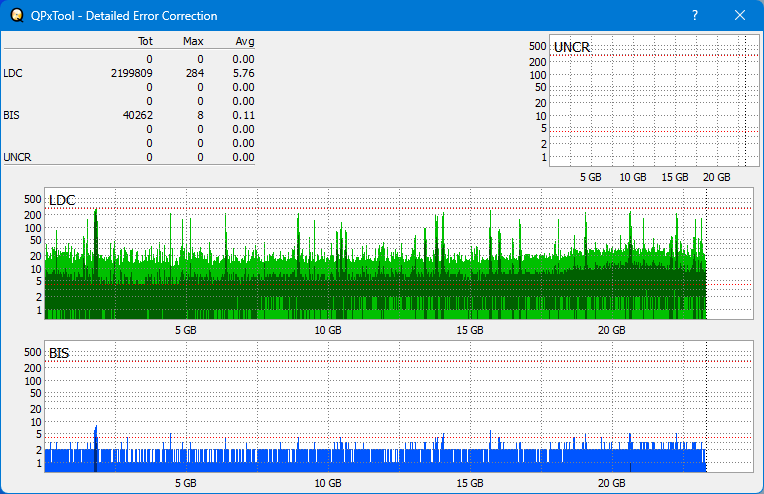Viewport: 764px width, 494px height.
Task: Click the 10 GB axis label under LDC graph
Action: [328, 330]
